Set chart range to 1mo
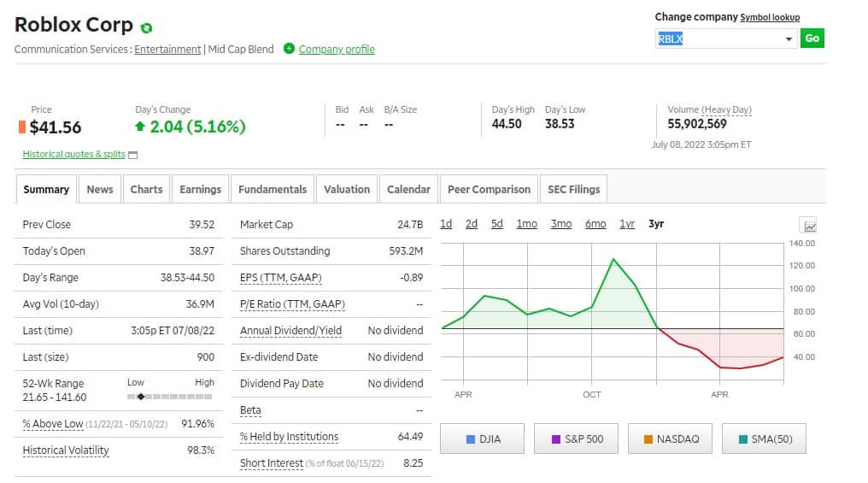Viewport: 868px width, 483px height. [x=526, y=224]
